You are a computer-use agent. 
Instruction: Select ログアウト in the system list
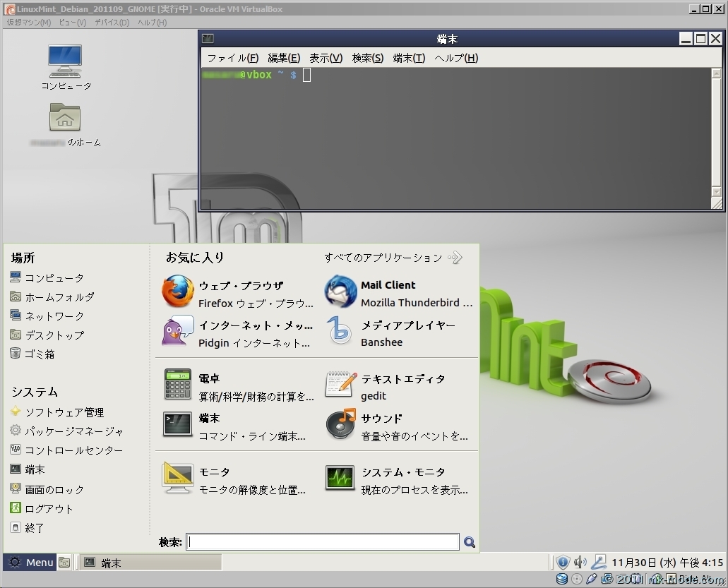pyautogui.click(x=49, y=509)
